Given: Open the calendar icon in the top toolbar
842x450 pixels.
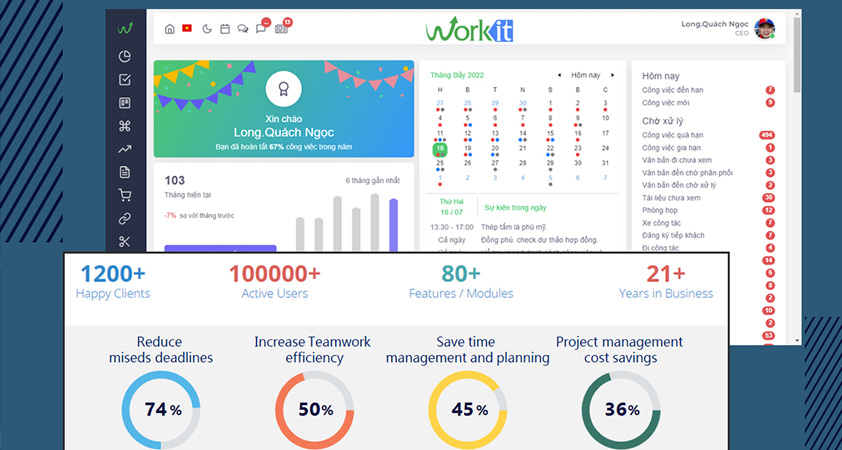Looking at the screenshot, I should [225, 29].
